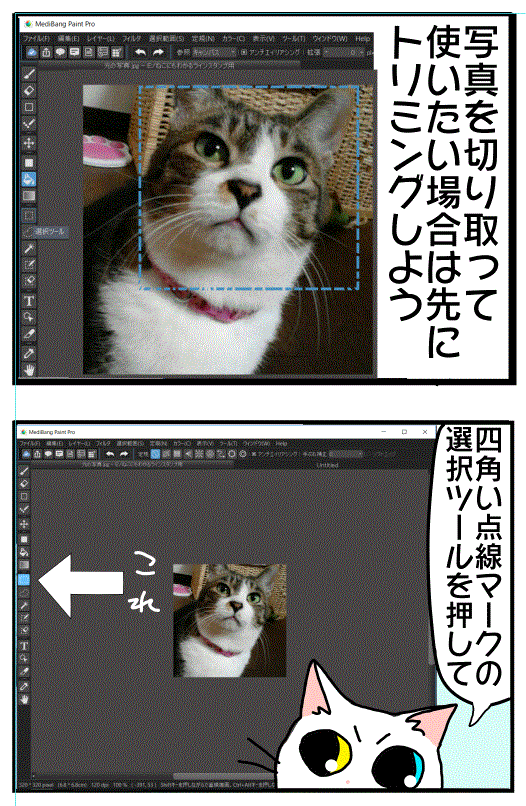Open レイヤー(L) menu in upper MediBang window
526x806 pixels.
101,39
